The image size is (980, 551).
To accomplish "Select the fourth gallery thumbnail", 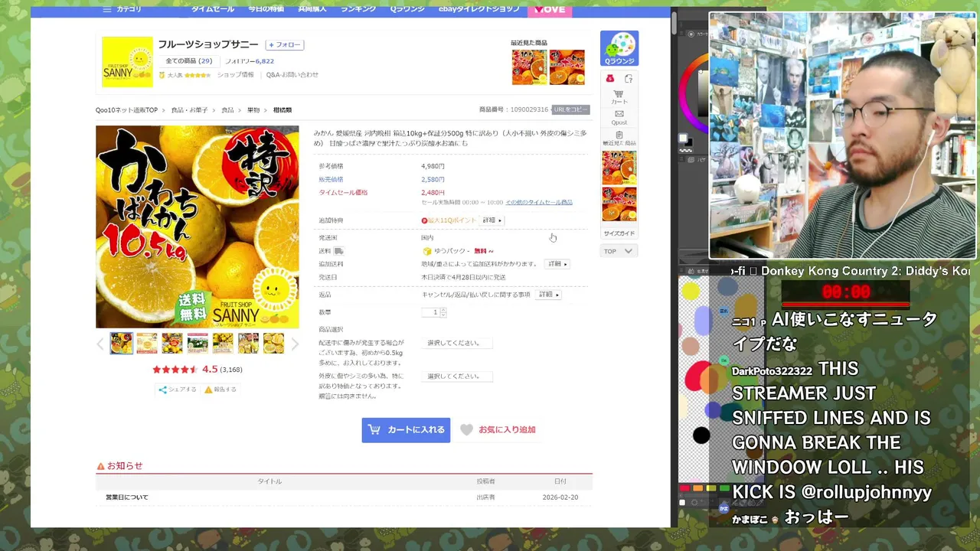I will pyautogui.click(x=198, y=344).
